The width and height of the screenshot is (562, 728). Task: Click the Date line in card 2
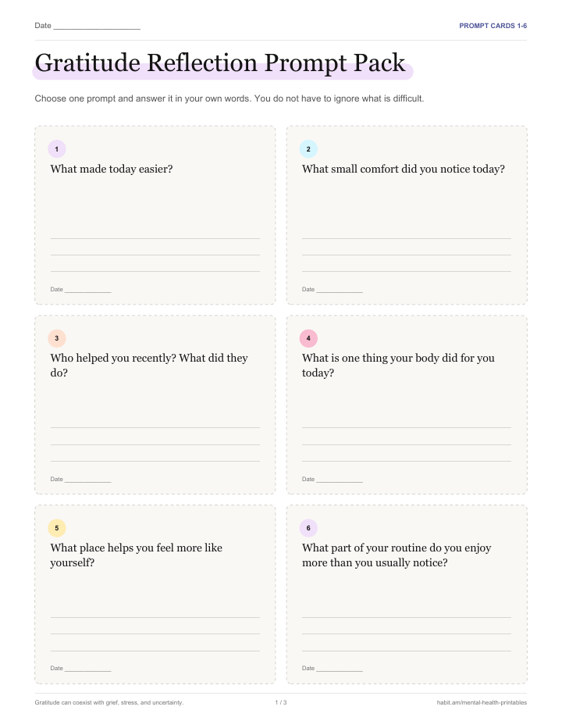pos(340,290)
